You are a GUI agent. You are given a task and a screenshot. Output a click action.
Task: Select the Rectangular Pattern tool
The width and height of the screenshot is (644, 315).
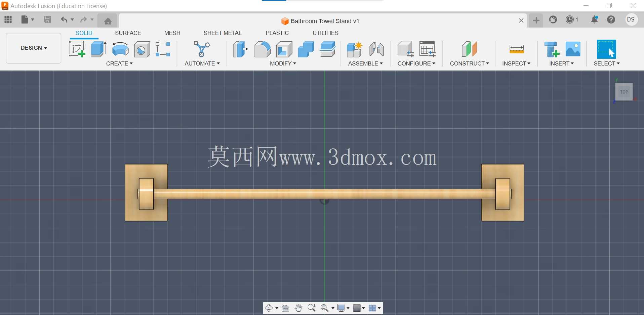tap(163, 49)
